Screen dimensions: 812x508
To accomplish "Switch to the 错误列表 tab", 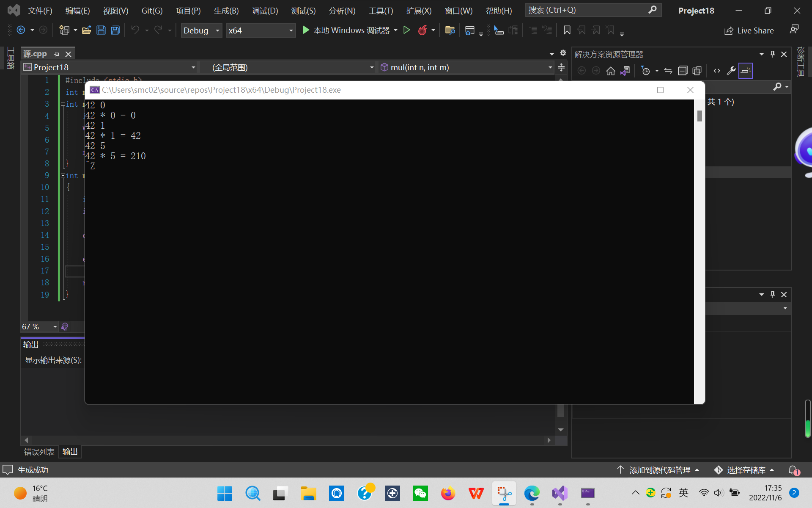I will click(x=39, y=452).
